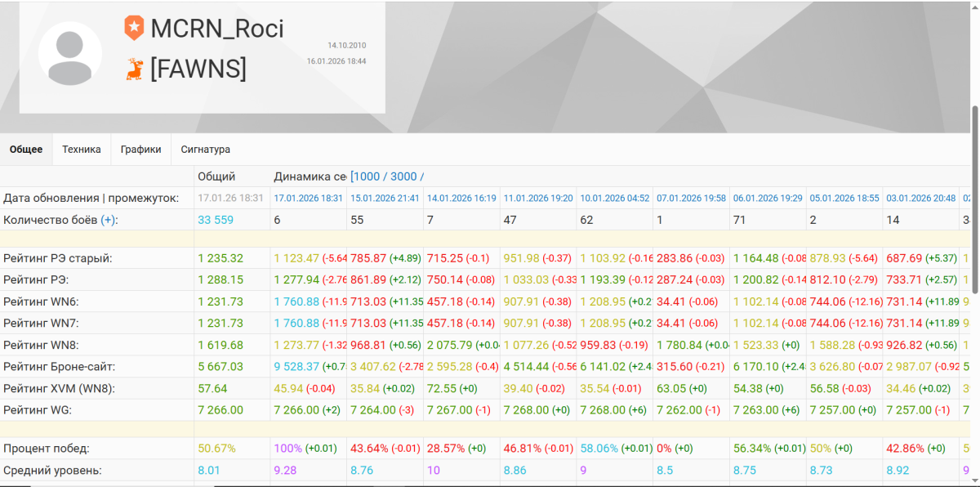Click the Рейтинг WN6 row label
Screen dimensions: 980x487
pyautogui.click(x=42, y=302)
